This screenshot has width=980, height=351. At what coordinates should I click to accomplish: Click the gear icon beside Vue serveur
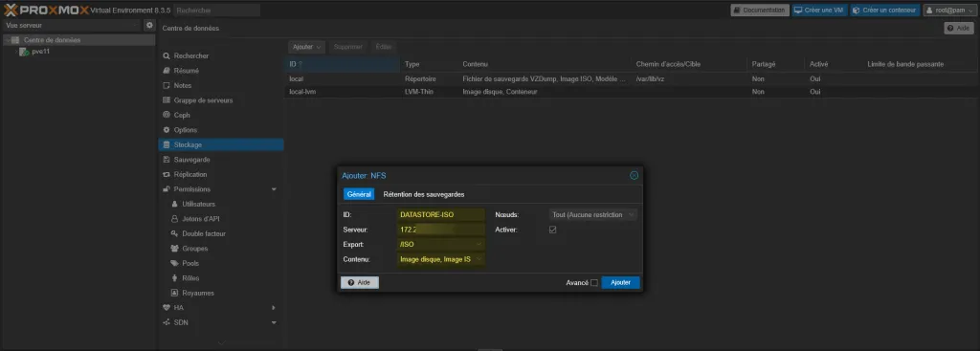149,26
